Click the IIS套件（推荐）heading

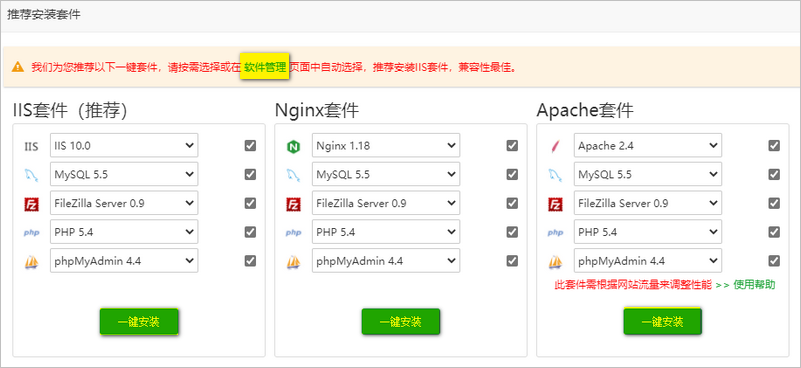click(x=70, y=110)
